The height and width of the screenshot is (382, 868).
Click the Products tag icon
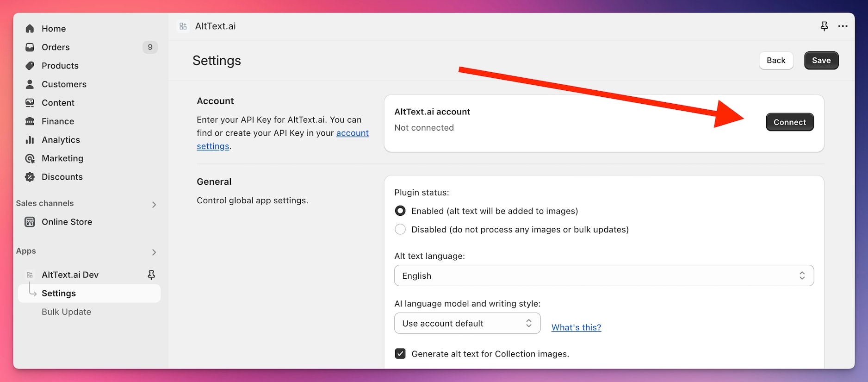point(30,66)
